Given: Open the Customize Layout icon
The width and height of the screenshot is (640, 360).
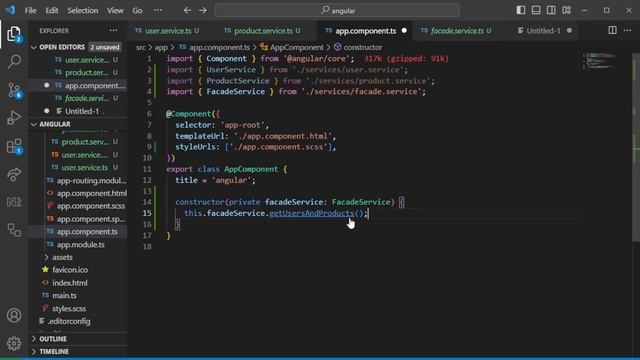Looking at the screenshot, I should tap(567, 10).
